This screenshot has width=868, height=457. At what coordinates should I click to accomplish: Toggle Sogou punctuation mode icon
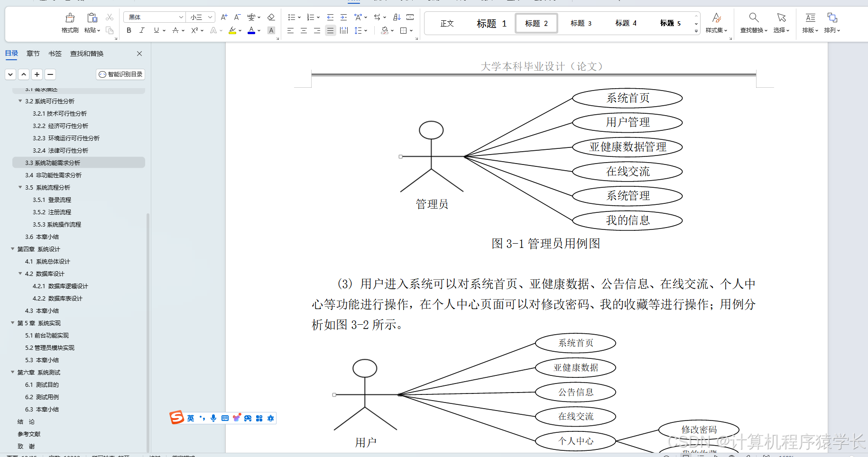pos(203,418)
